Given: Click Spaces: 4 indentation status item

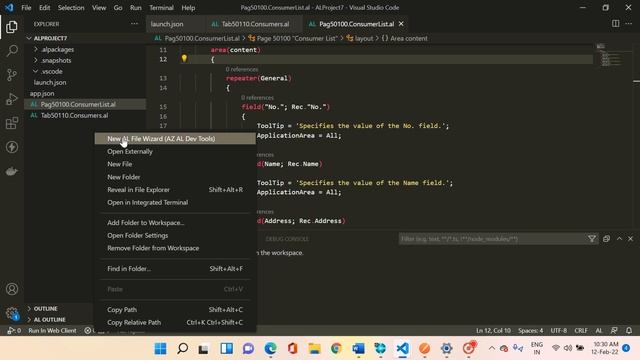Looking at the screenshot, I should click(x=531, y=331).
